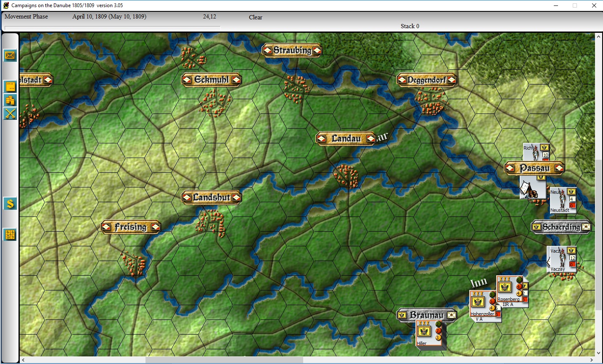Viewport: 603px width, 364px height.
Task: Select the Hohenzoller V A corps counter
Action: pyautogui.click(x=483, y=303)
